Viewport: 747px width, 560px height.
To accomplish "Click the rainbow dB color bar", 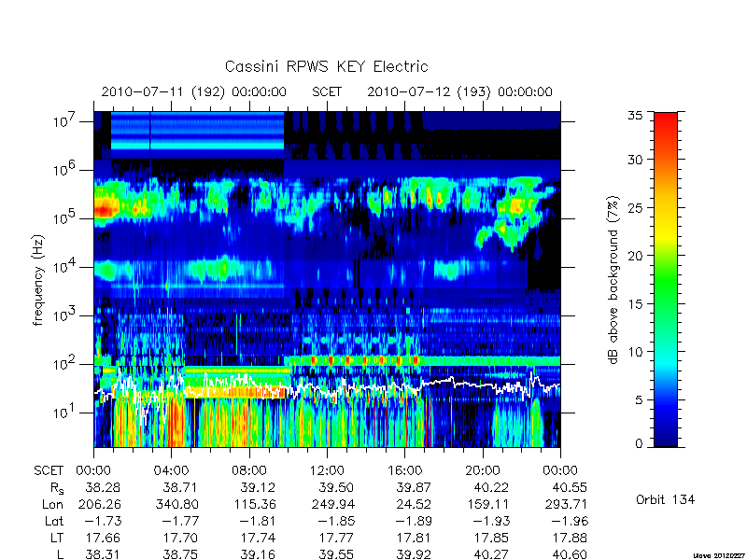I will pyautogui.click(x=666, y=279).
